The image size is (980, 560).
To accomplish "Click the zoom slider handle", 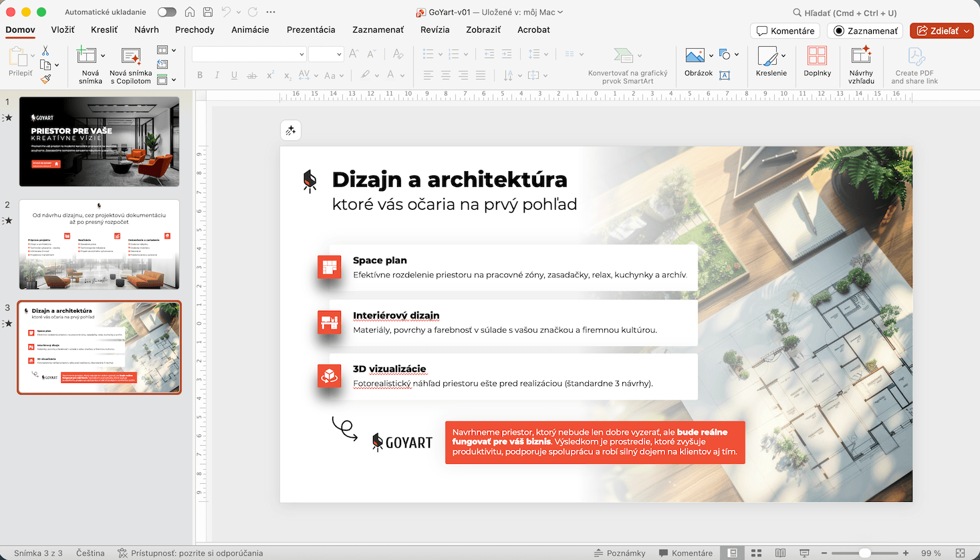I will 865,553.
